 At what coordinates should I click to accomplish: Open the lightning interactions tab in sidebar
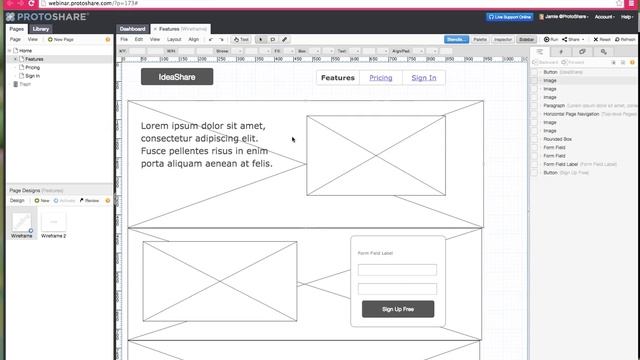point(561,52)
